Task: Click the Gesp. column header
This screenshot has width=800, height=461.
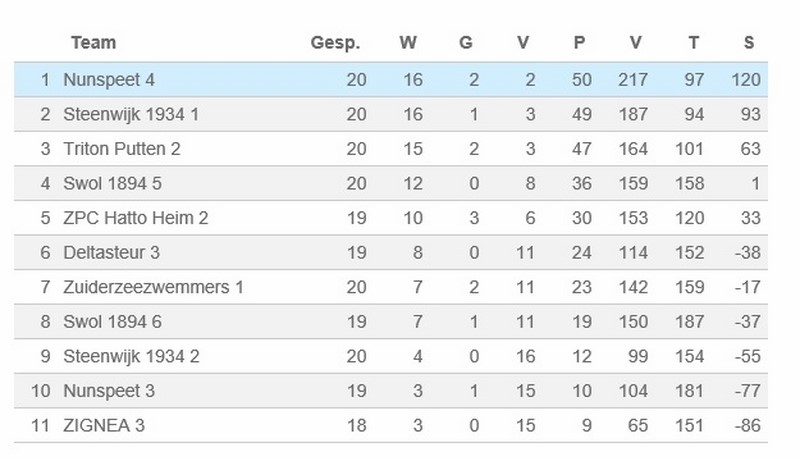Action: point(335,43)
